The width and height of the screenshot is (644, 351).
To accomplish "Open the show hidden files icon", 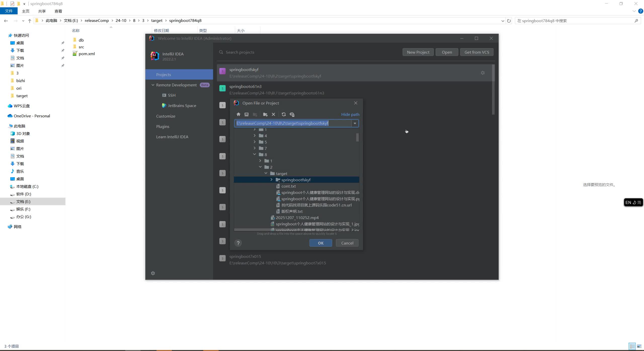I will [292, 114].
